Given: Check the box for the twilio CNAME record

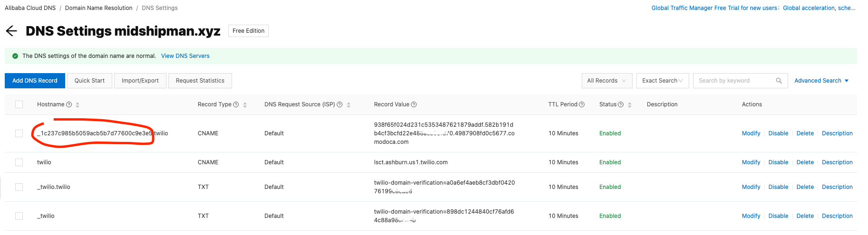Looking at the screenshot, I should point(19,162).
